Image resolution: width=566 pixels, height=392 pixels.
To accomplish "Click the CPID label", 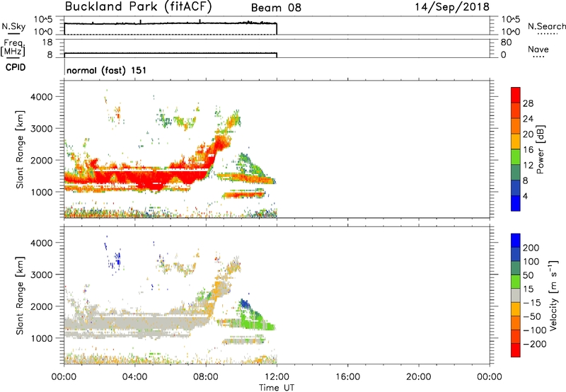I will (x=16, y=67).
